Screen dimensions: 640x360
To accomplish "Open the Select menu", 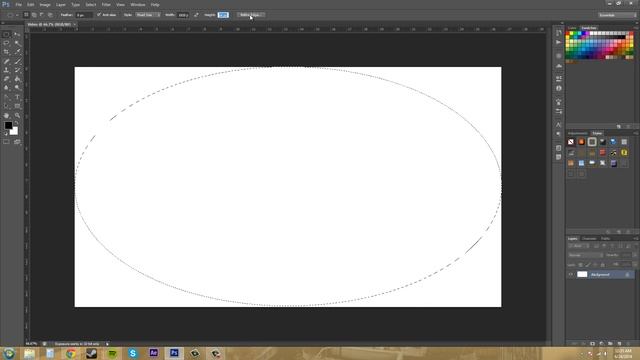I will 91,4.
